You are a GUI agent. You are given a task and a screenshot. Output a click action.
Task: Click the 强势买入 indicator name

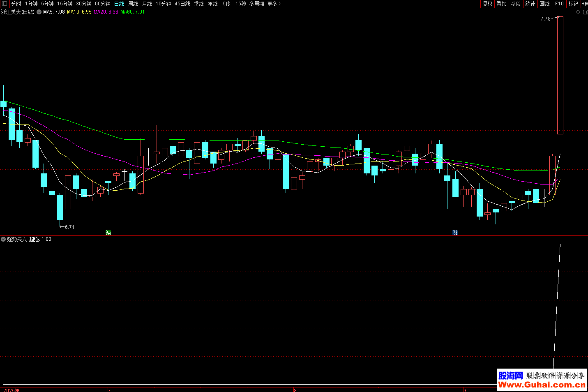tap(17, 239)
